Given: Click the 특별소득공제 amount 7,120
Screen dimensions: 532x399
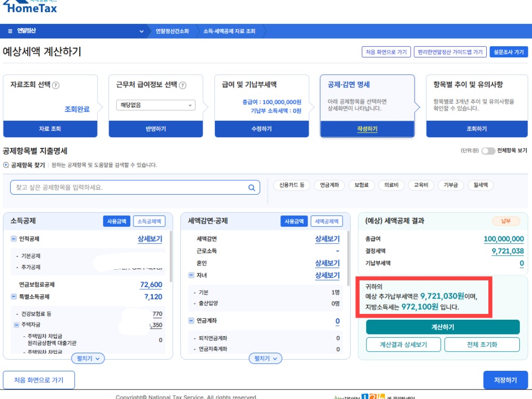Looking at the screenshot, I should pos(153,297).
